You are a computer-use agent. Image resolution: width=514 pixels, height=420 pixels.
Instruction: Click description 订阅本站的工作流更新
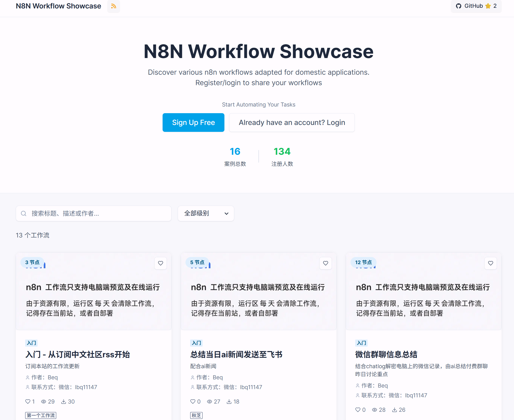[x=52, y=366]
